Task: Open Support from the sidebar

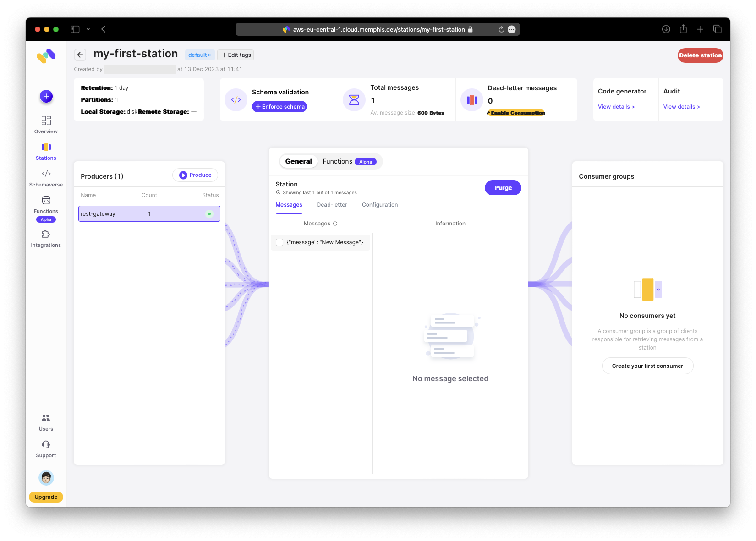Action: tap(46, 449)
